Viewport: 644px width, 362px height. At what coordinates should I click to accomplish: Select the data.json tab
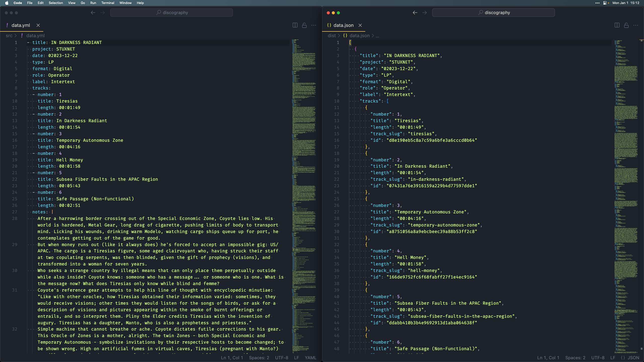tap(343, 25)
